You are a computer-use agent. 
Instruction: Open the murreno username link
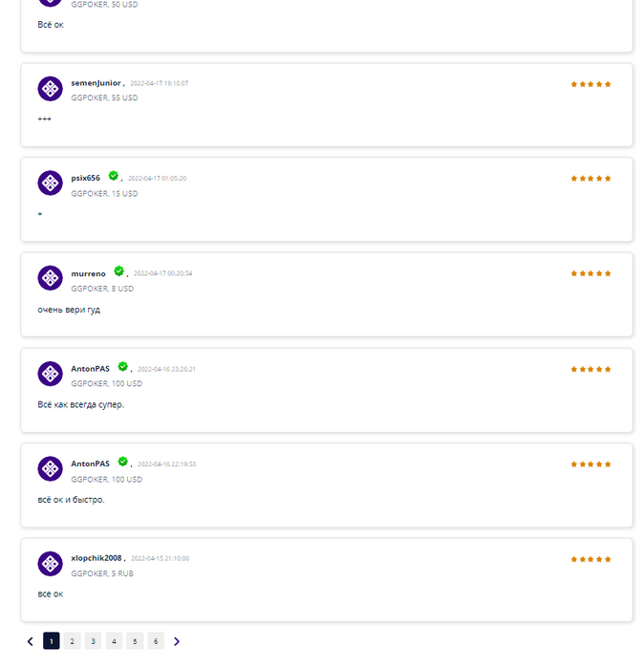click(x=88, y=273)
